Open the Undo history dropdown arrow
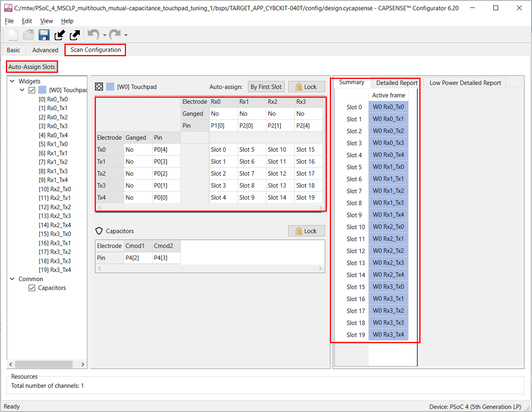Viewport: 532px width, 412px height. 105,35
